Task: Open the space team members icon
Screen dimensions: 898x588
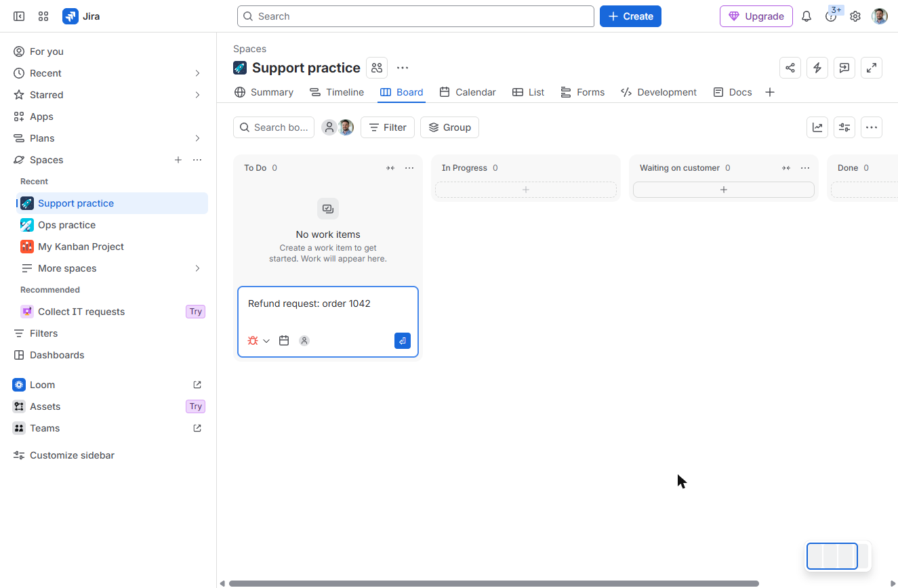Action: pos(377,68)
